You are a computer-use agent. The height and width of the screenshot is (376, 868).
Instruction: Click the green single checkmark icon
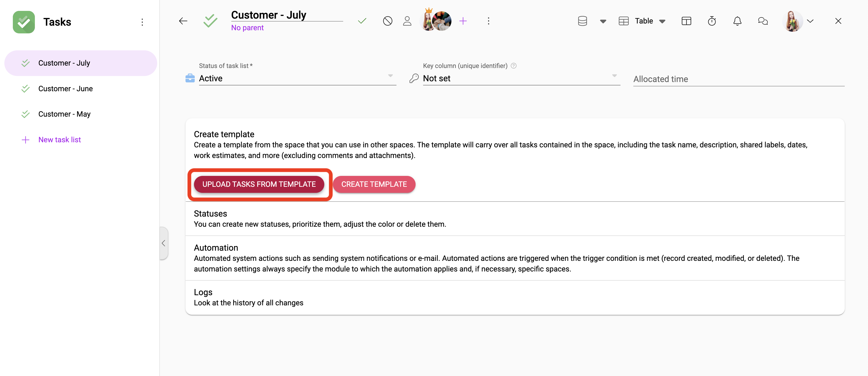362,21
